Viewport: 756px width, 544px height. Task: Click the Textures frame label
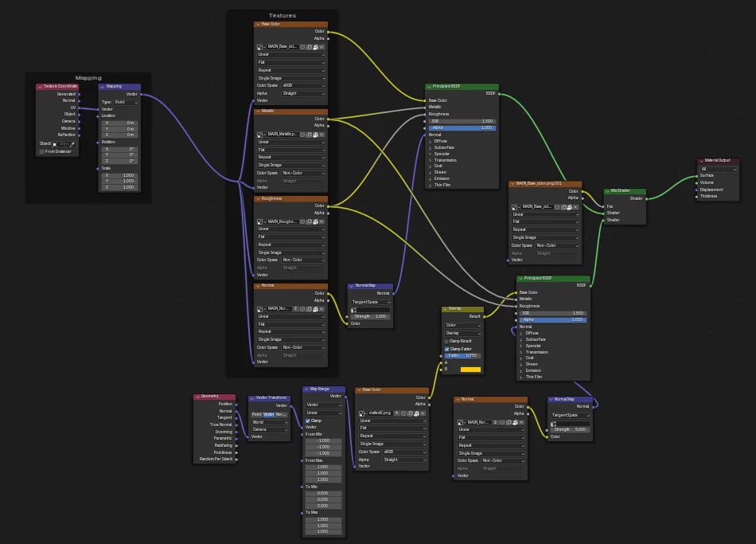(283, 15)
